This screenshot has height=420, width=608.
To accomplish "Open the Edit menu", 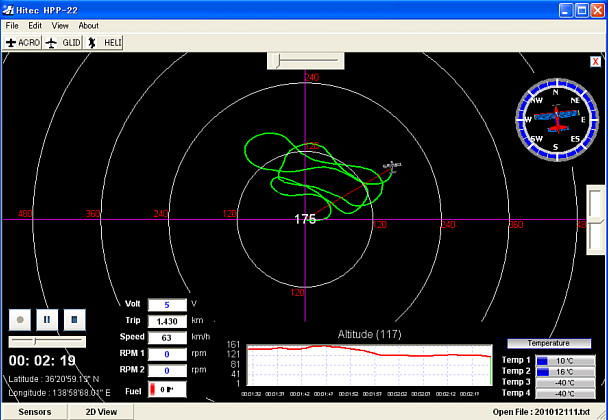I will (x=35, y=25).
